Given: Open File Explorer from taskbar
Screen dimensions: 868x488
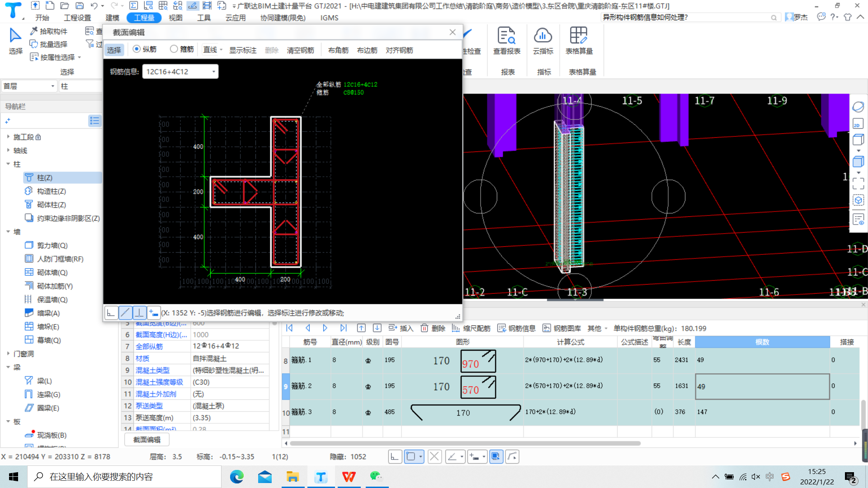Looking at the screenshot, I should click(x=293, y=477).
